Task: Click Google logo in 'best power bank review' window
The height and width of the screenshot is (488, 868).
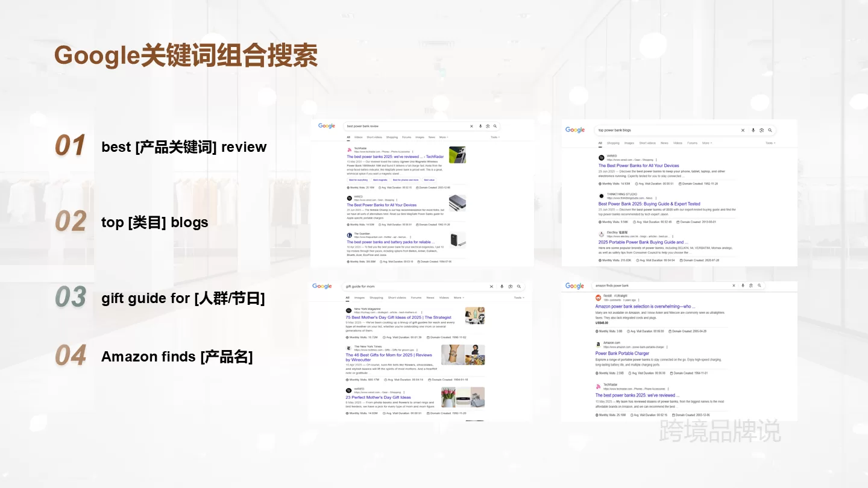Action: 327,126
